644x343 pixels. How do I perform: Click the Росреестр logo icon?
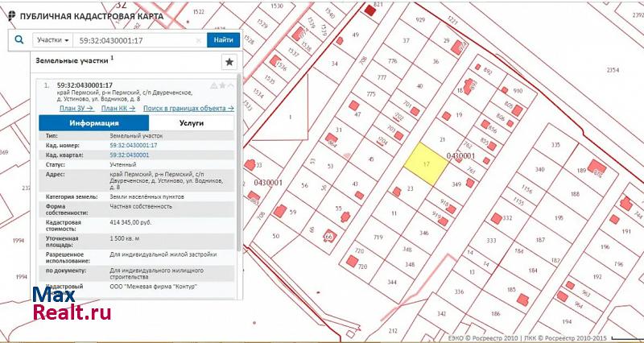pyautogui.click(x=9, y=16)
